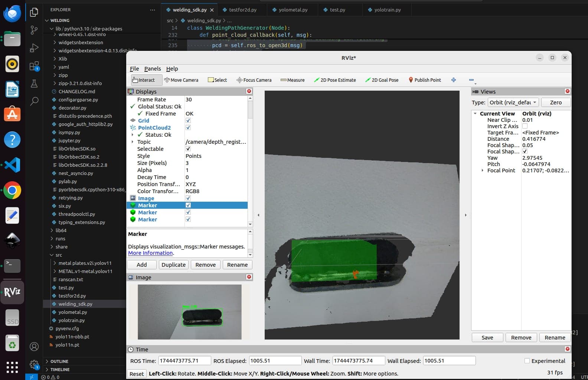The width and height of the screenshot is (588, 380).
Task: Expand the Topic property row
Action: (x=133, y=142)
